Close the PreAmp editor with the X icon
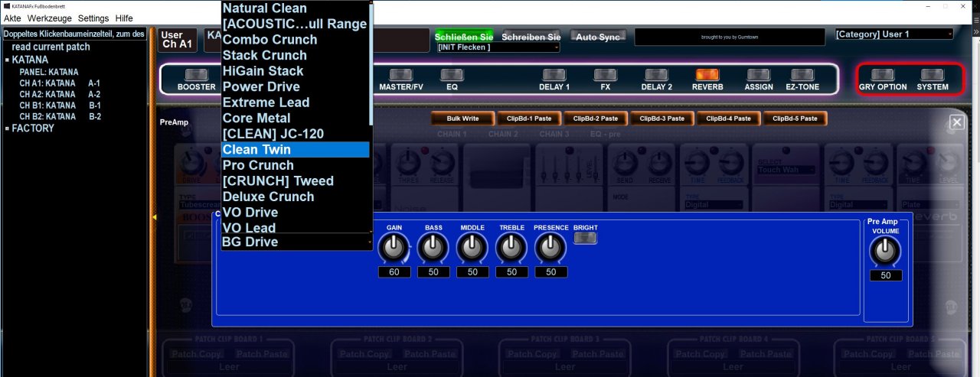980x377 pixels. point(956,122)
